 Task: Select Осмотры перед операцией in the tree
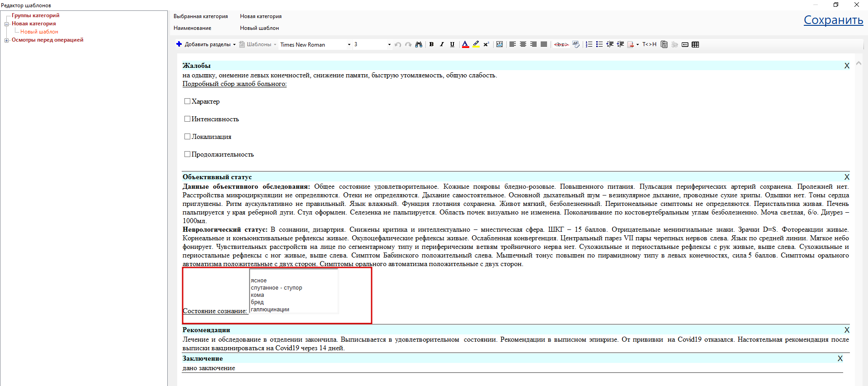(47, 40)
